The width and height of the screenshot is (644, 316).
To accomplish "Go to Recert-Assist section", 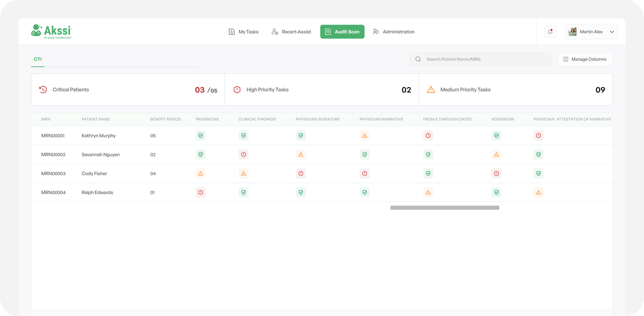I will click(x=291, y=32).
